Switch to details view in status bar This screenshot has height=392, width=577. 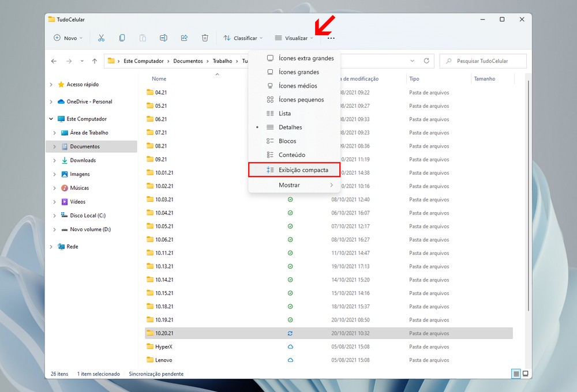tap(516, 374)
